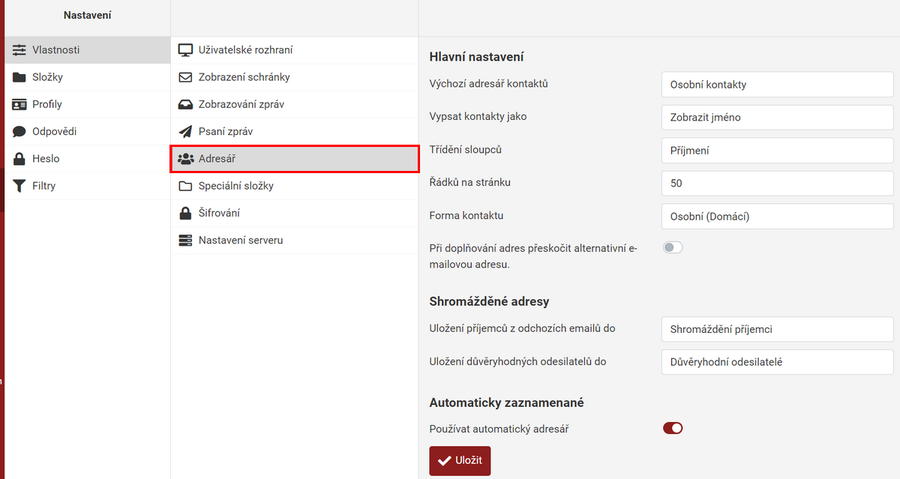Click the speech bubble icon beside Odpovědi
900x479 pixels.
19,131
